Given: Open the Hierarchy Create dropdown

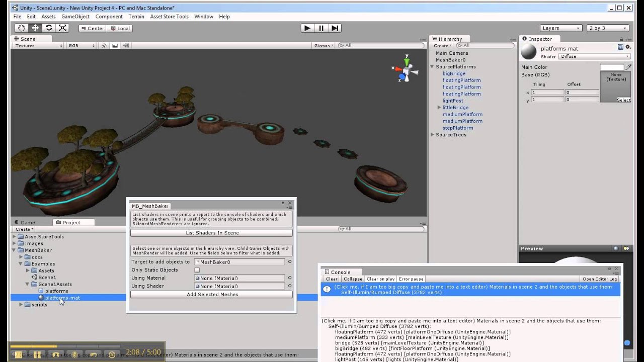Looking at the screenshot, I should click(x=443, y=46).
